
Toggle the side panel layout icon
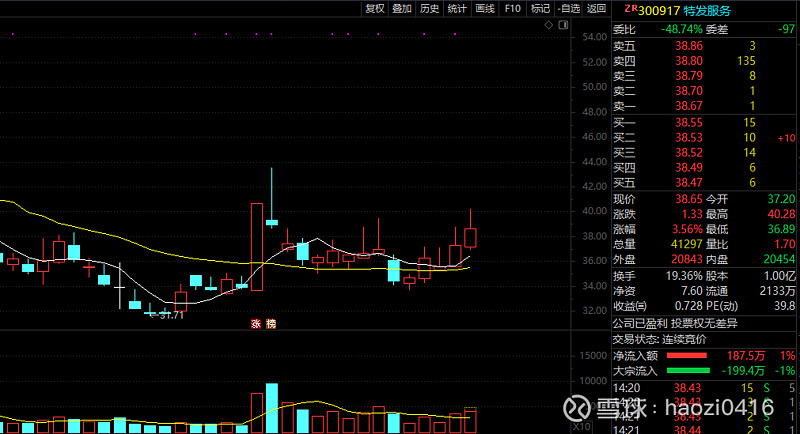tap(563, 24)
